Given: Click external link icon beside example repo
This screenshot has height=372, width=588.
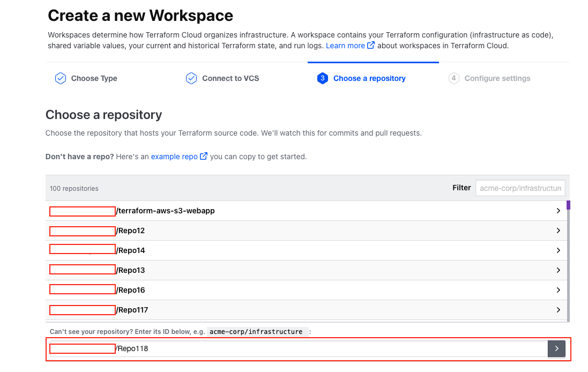Looking at the screenshot, I should pyautogui.click(x=204, y=157).
